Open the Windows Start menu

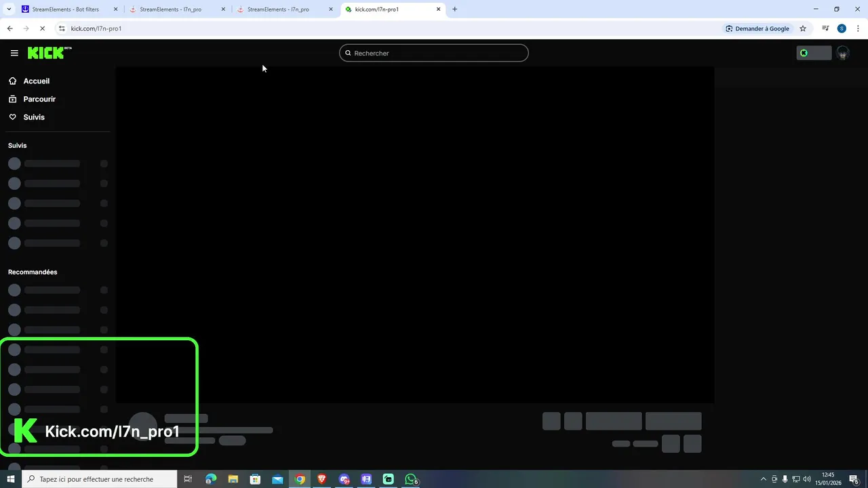tap(10, 479)
